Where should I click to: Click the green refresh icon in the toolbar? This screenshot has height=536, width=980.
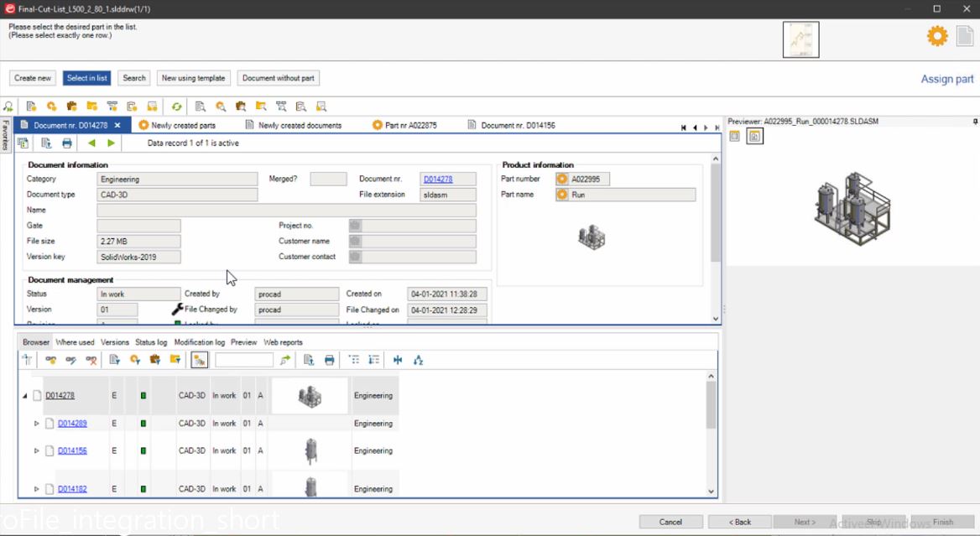[x=176, y=107]
